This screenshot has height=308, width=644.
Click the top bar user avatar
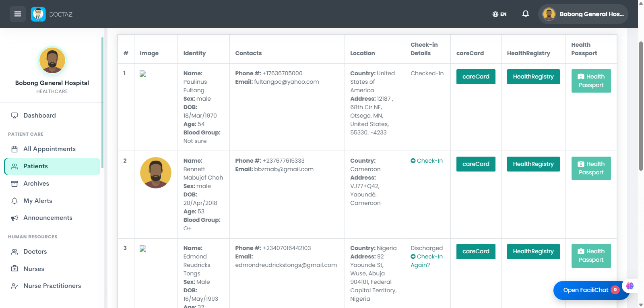point(549,14)
